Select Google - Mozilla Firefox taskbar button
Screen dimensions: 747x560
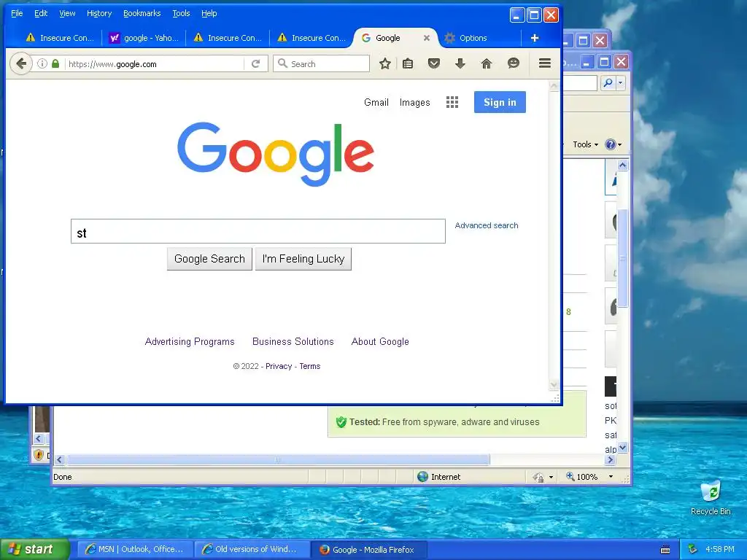pos(368,550)
